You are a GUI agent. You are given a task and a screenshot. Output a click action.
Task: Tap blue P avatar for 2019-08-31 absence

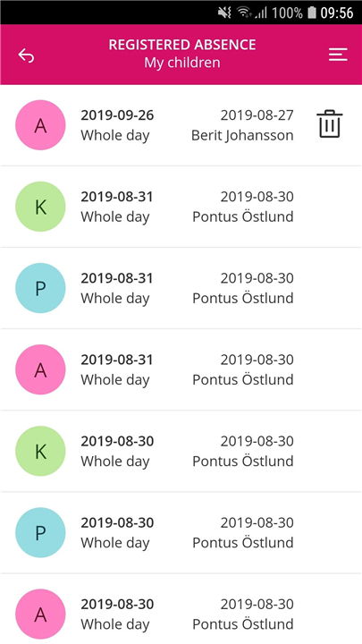[40, 288]
